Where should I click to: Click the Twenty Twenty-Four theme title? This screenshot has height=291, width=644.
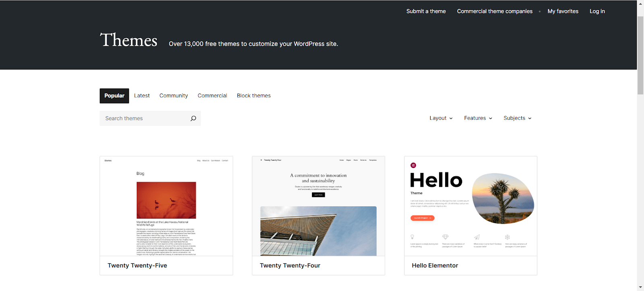click(x=290, y=266)
